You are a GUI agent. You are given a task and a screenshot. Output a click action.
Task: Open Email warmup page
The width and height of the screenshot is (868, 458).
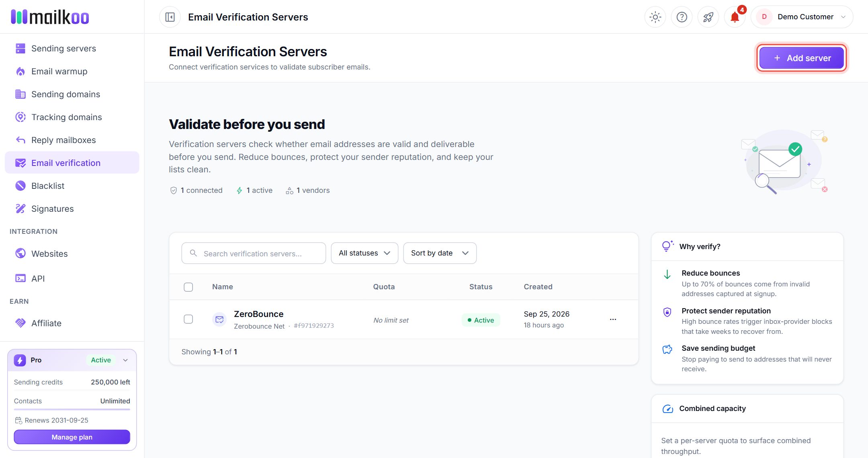point(72,71)
